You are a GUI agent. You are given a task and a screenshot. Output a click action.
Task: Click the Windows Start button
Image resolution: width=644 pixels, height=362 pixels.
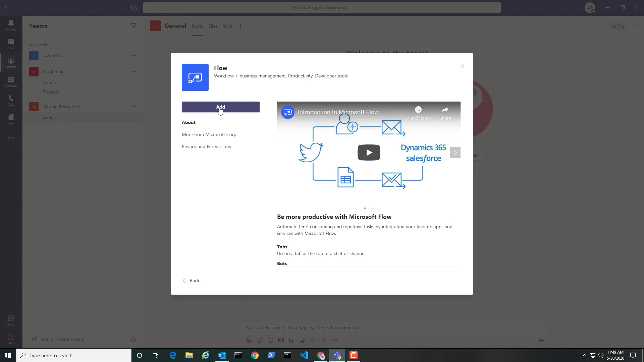[x=8, y=355]
